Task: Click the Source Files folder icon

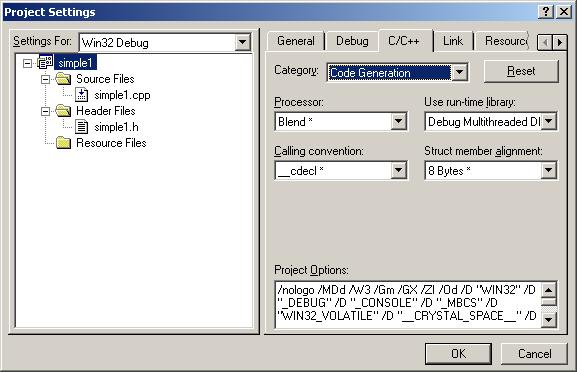Action: coord(63,79)
